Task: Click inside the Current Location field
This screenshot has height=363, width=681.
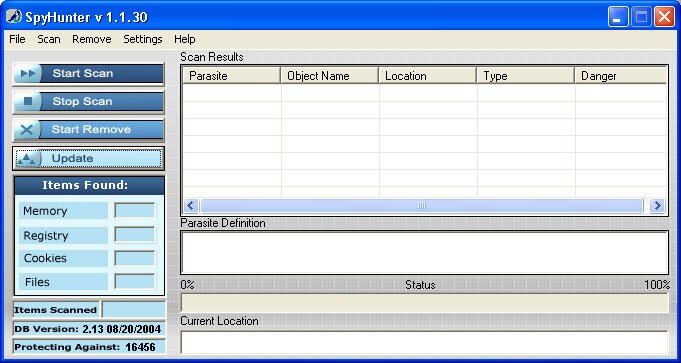Action: click(x=424, y=343)
